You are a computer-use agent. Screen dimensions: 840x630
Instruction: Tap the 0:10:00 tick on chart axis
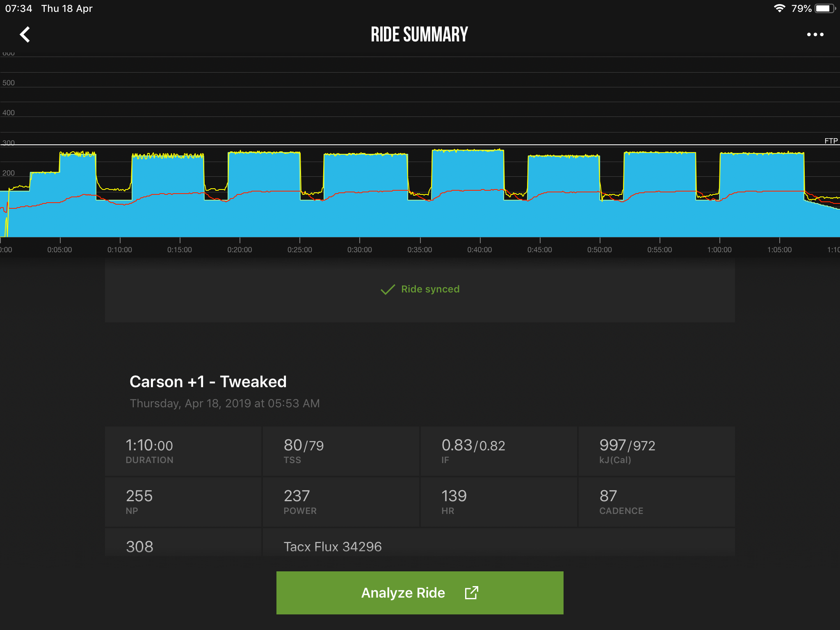point(120,249)
